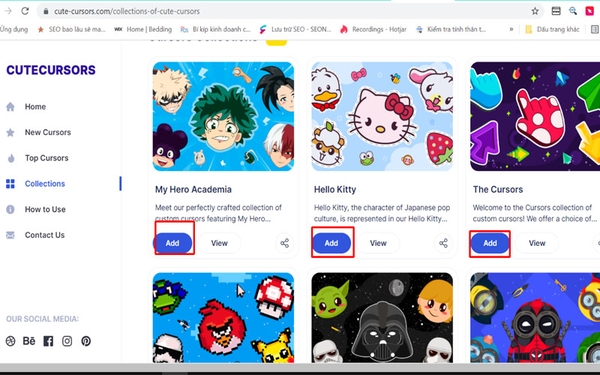This screenshot has width=600, height=375.
Task: Click the Deadpool and Minions thumbnail
Action: [x=535, y=318]
